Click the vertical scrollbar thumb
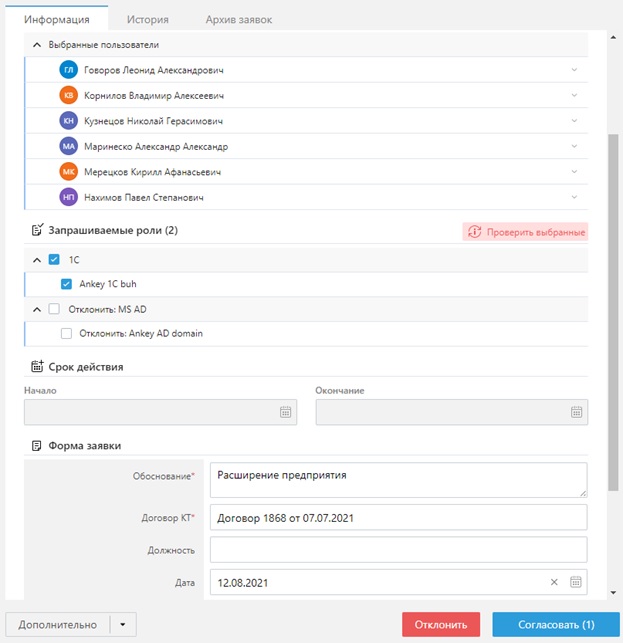 click(x=613, y=300)
